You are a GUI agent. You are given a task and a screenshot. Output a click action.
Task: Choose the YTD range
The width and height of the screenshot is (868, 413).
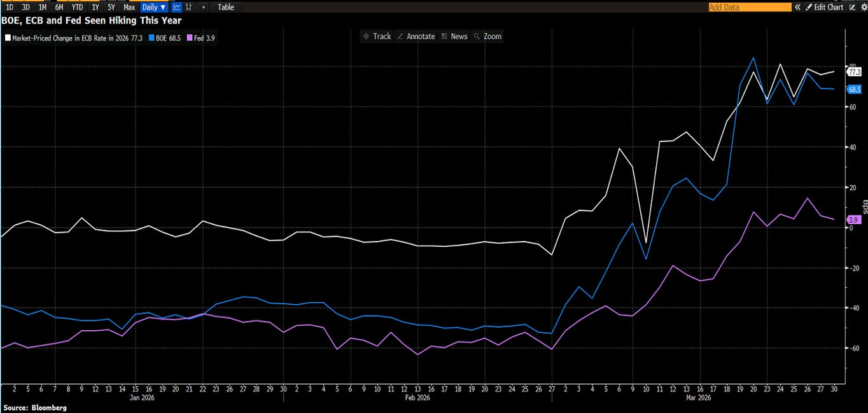coord(77,7)
